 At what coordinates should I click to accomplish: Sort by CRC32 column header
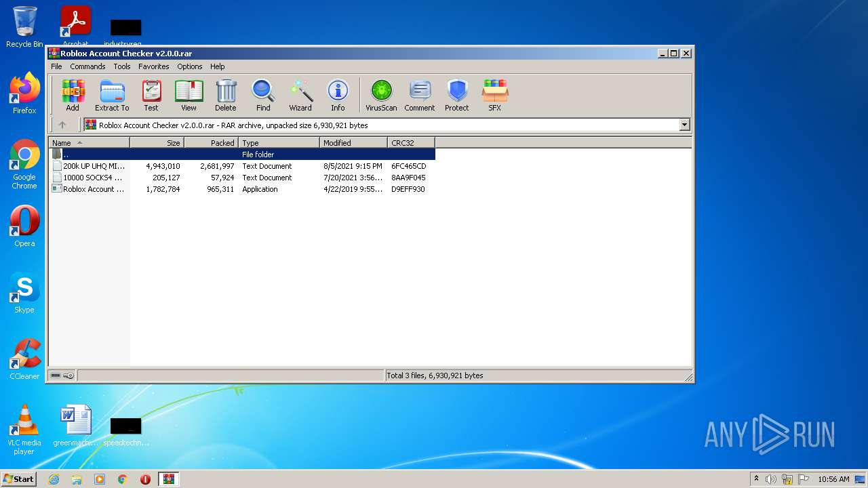(411, 142)
